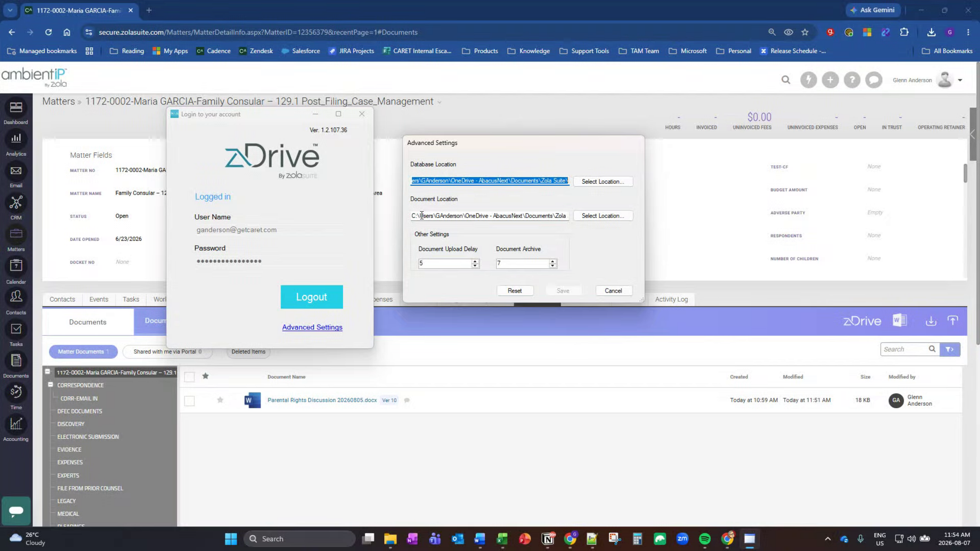Toggle the select-all documents checkbox
Viewport: 980px width, 551px height.
click(x=189, y=377)
